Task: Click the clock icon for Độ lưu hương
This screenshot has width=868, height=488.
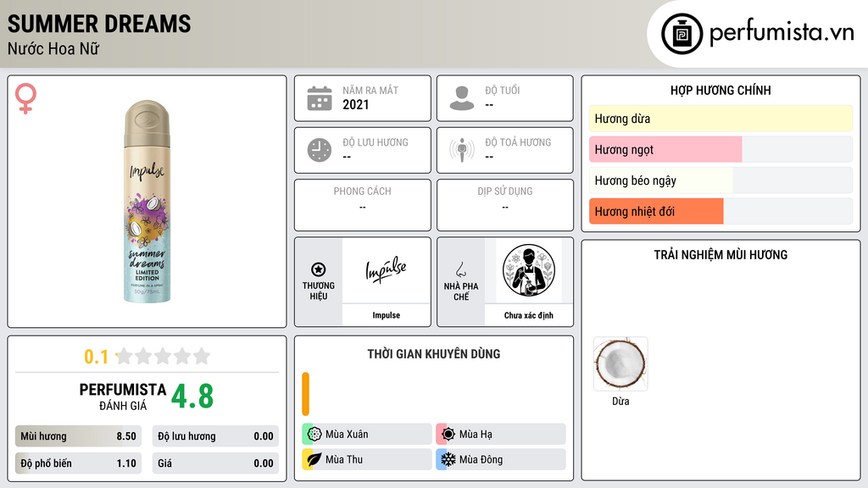Action: [x=320, y=150]
